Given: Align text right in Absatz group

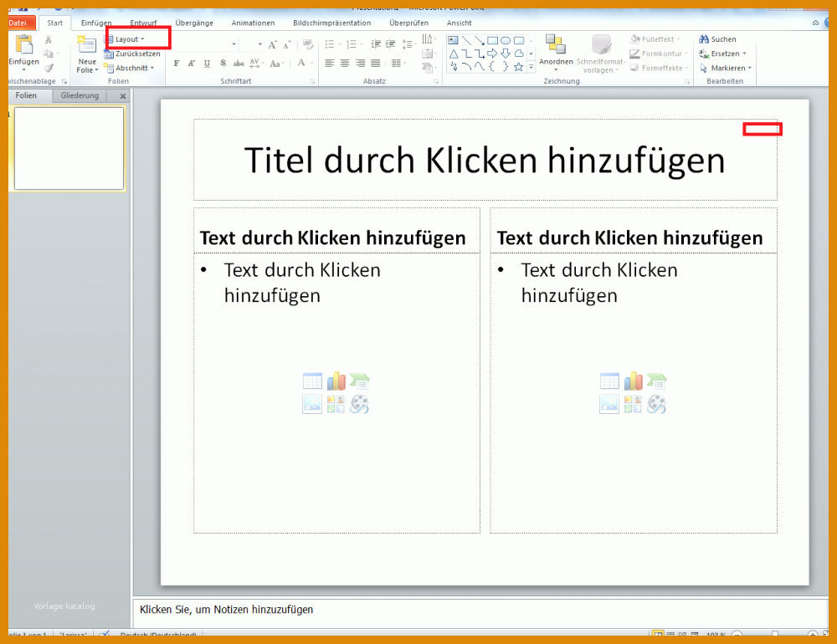Looking at the screenshot, I should (x=361, y=64).
